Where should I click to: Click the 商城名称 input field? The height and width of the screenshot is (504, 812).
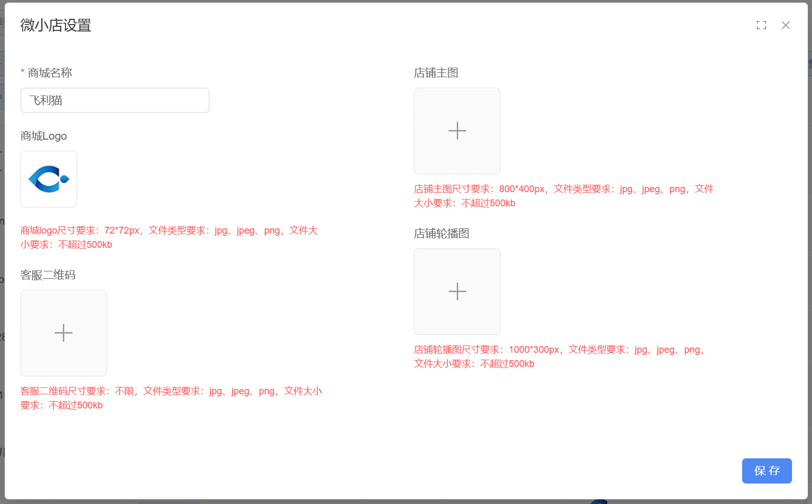tap(115, 100)
